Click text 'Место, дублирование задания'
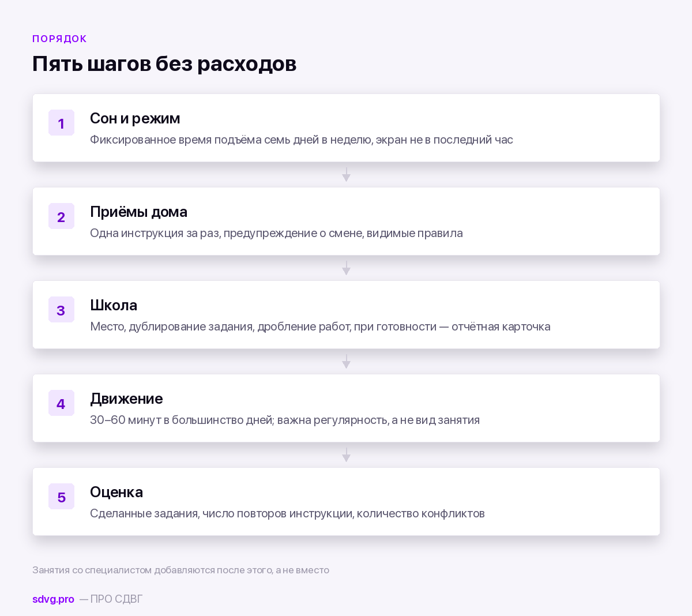 pos(171,326)
